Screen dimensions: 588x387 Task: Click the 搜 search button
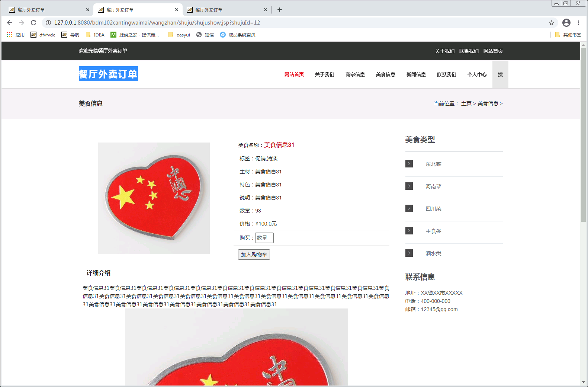click(500, 74)
